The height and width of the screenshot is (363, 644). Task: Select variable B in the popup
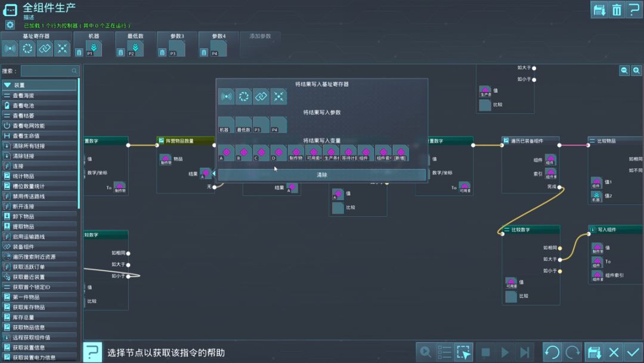[x=243, y=153]
